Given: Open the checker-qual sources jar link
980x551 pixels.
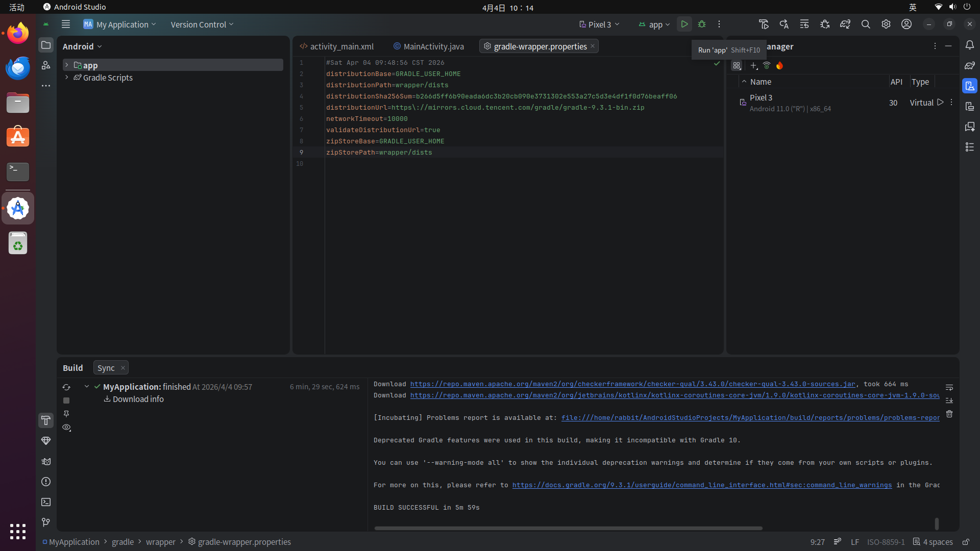Looking at the screenshot, I should [632, 384].
